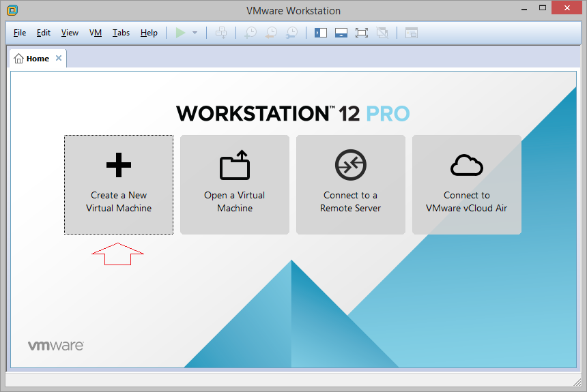Viewport: 587px width, 392px height.
Task: Open the Edit menu
Action: click(44, 33)
